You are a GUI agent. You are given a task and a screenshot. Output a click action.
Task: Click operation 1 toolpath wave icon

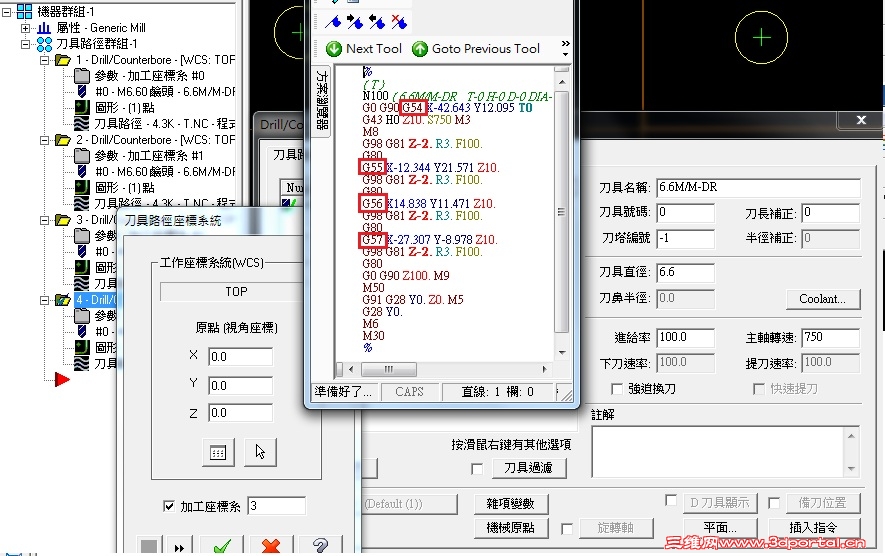[x=82, y=124]
